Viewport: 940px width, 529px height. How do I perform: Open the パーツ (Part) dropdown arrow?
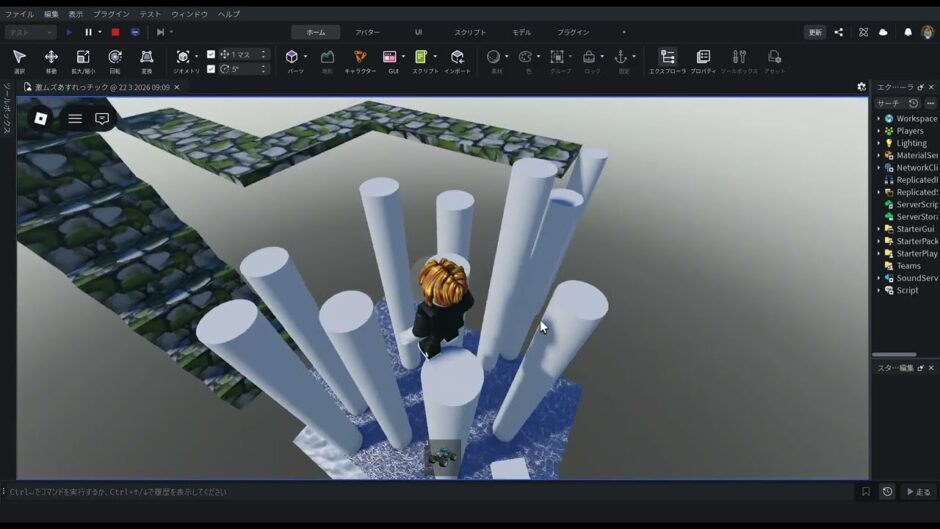[x=305, y=57]
